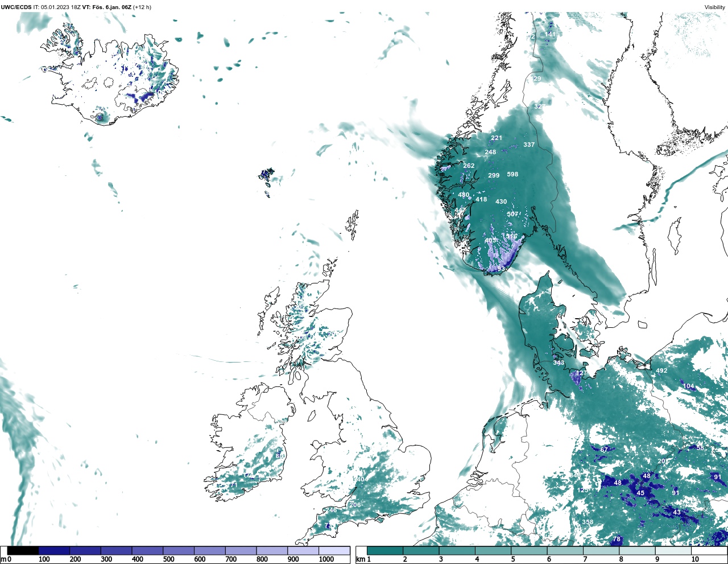Viewport: 728px width, 564px height.
Task: Click the valid time 'VT: Fös. 6.jan. 06Z'
Action: tap(107, 7)
